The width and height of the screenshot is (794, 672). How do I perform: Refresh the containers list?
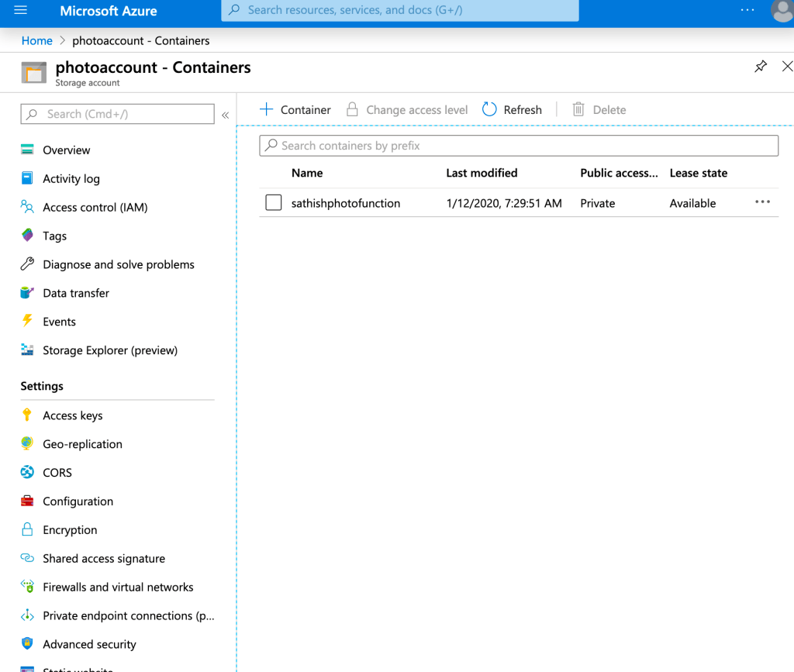tap(512, 110)
